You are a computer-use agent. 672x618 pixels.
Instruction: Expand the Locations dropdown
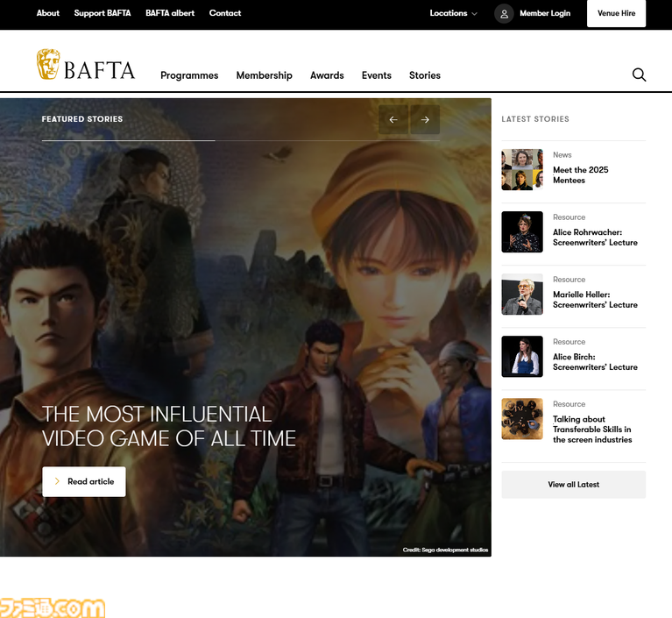454,13
